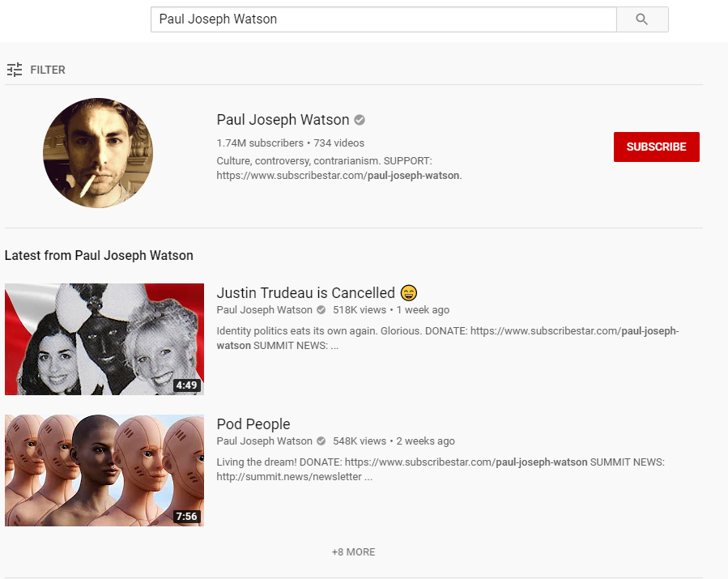Click the 734 videos count
728x579 pixels.
[339, 143]
